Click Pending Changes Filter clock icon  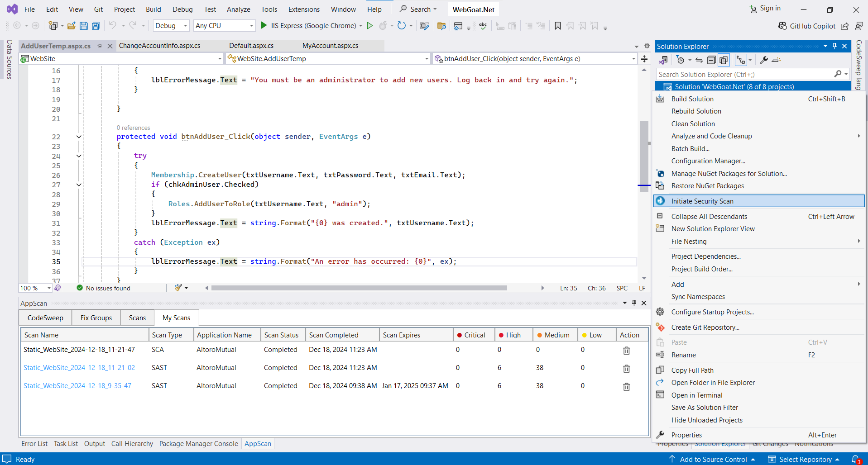[x=680, y=60]
